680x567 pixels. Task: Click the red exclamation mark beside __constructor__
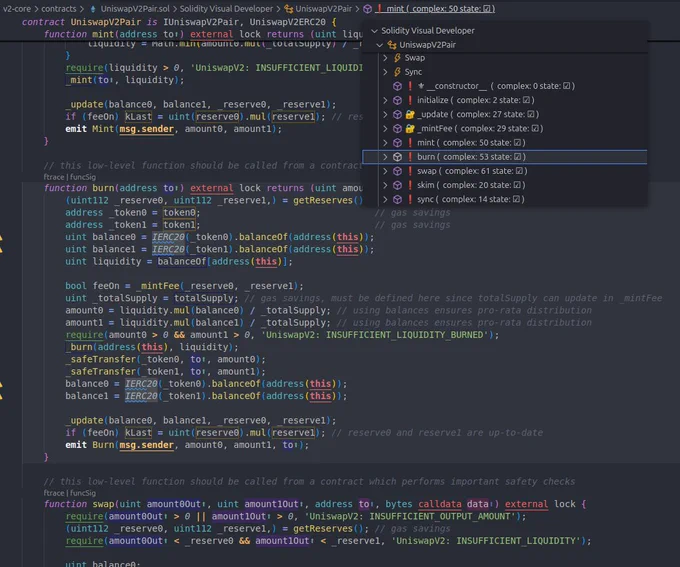coord(410,86)
